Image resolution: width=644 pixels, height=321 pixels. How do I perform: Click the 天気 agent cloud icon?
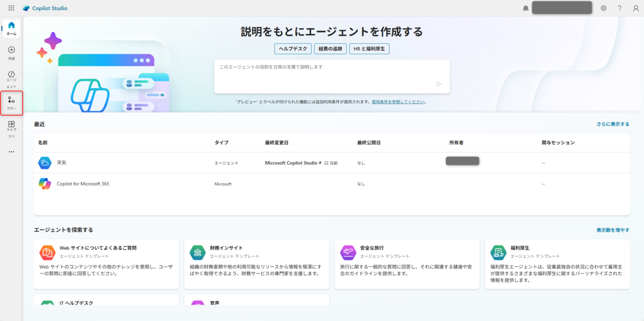45,162
